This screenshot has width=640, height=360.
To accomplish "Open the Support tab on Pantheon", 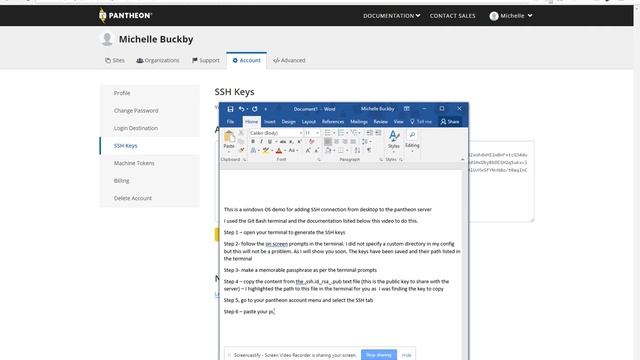I will point(206,60).
